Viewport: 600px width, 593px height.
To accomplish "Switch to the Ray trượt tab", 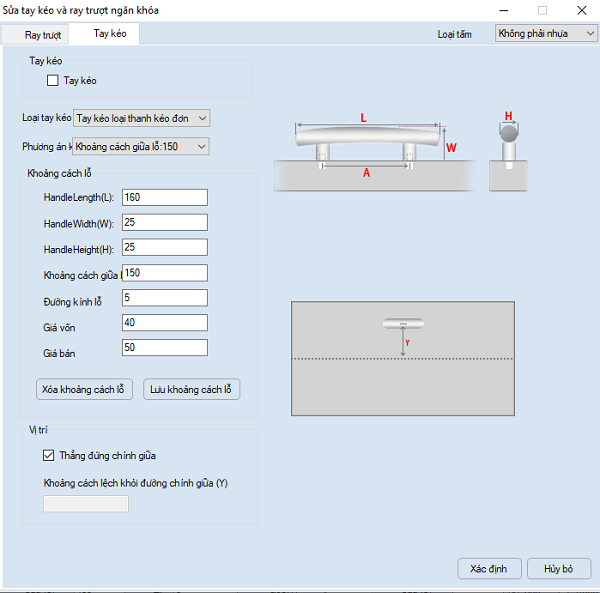I will coord(42,34).
